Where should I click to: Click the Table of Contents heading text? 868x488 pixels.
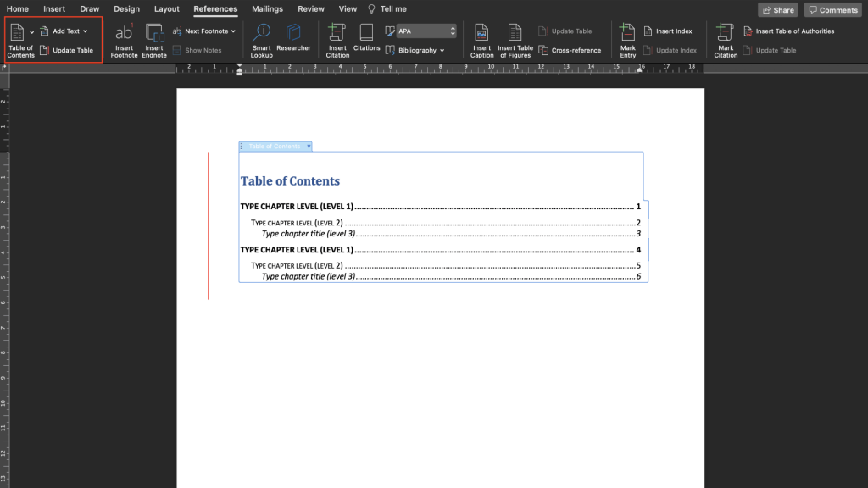point(290,181)
